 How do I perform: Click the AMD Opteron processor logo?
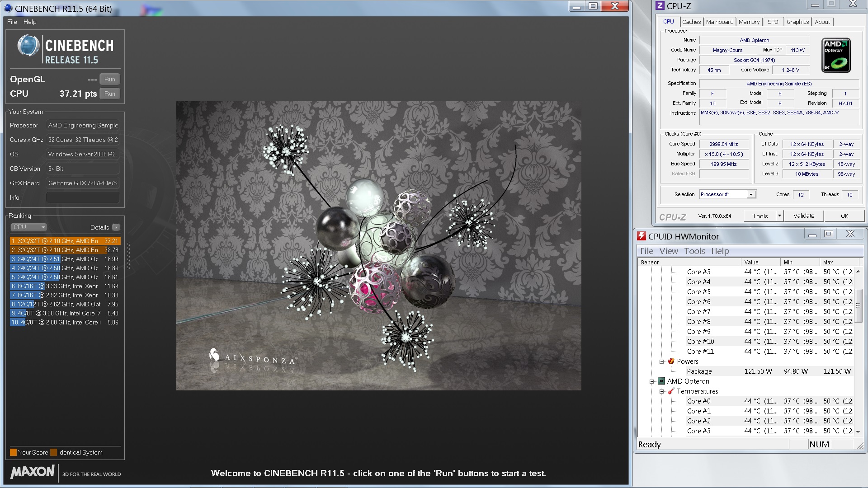[x=836, y=55]
